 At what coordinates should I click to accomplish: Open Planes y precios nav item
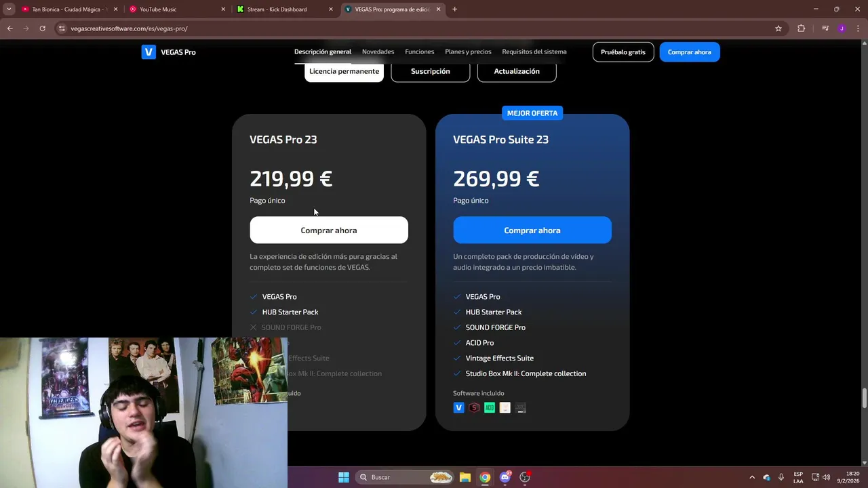(468, 52)
